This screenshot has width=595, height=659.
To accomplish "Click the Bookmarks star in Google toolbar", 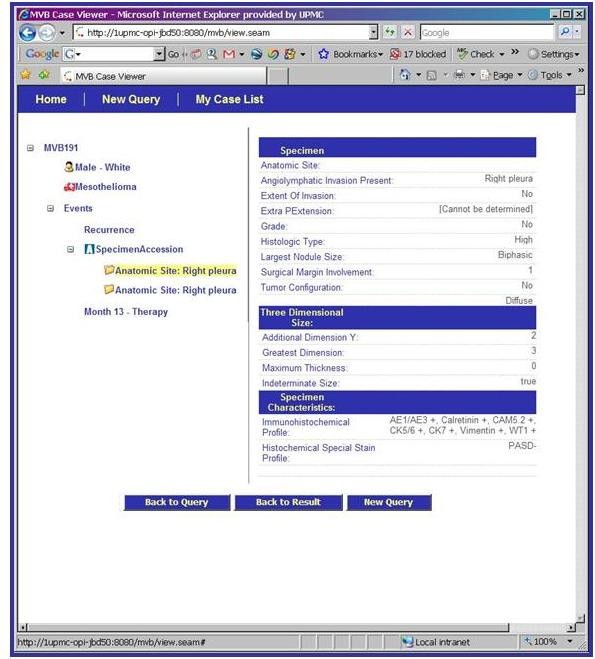I will (323, 54).
